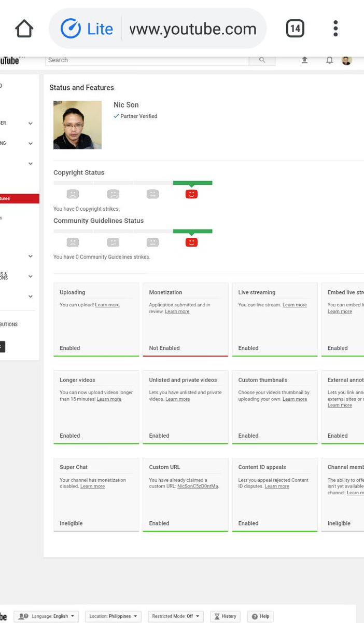Screen dimensions: 364x623
Task: Click the History footer button
Action: pyautogui.click(x=225, y=616)
